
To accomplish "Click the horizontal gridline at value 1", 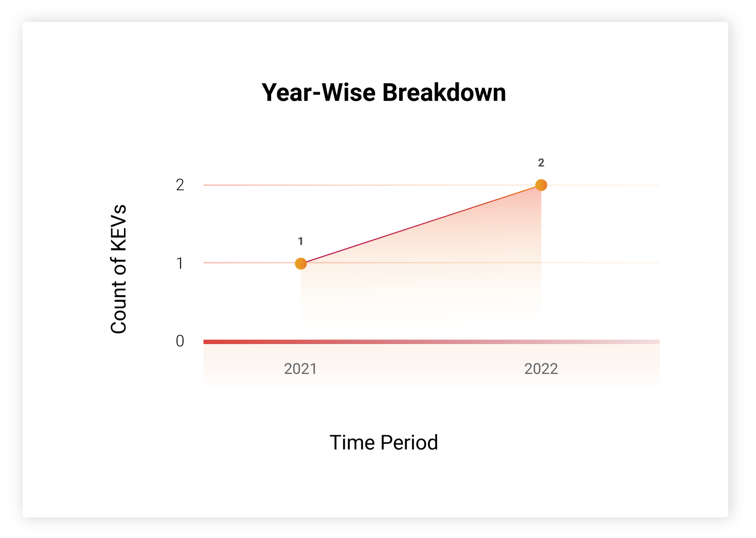I will (431, 263).
